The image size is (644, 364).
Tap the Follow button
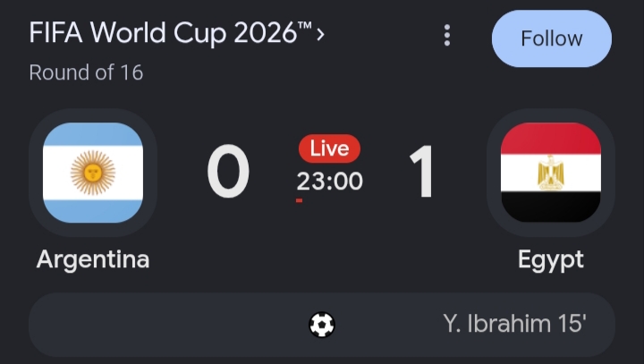[x=552, y=38]
